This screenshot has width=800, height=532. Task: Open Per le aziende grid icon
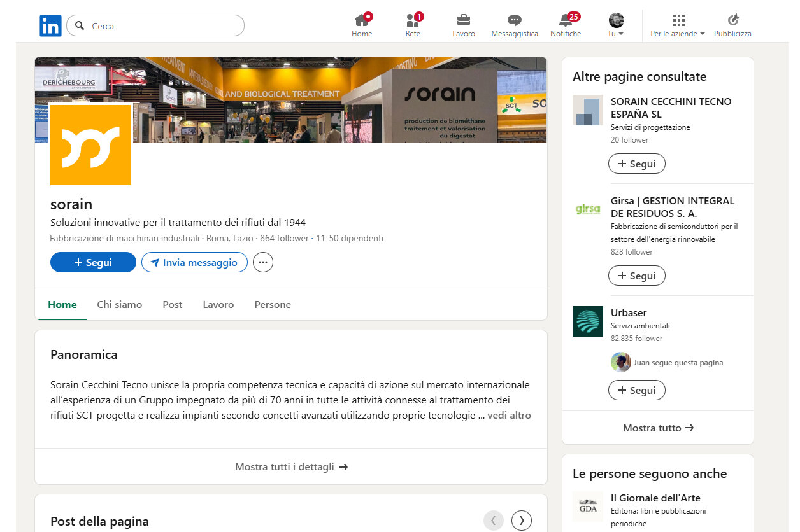[x=678, y=20]
